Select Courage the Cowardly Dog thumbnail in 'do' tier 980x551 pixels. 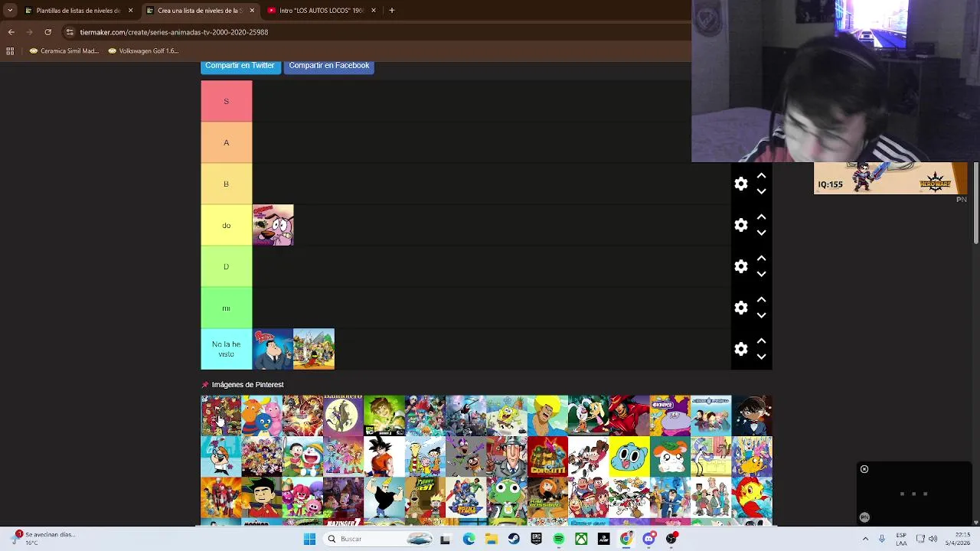coord(273,225)
